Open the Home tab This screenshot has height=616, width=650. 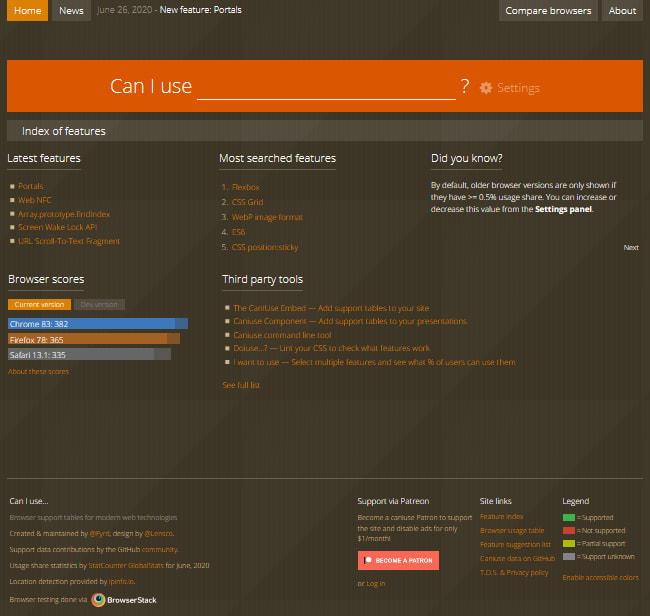pyautogui.click(x=27, y=10)
